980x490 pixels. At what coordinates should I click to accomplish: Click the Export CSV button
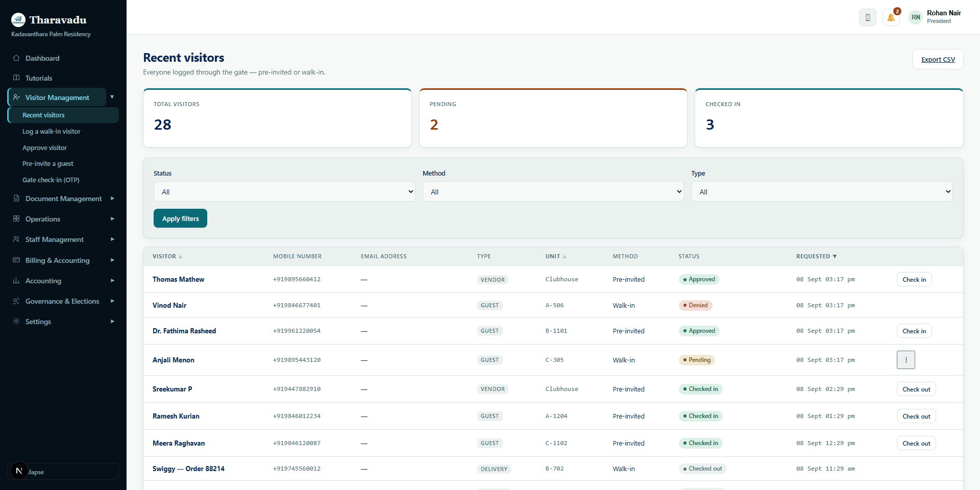[x=938, y=59]
